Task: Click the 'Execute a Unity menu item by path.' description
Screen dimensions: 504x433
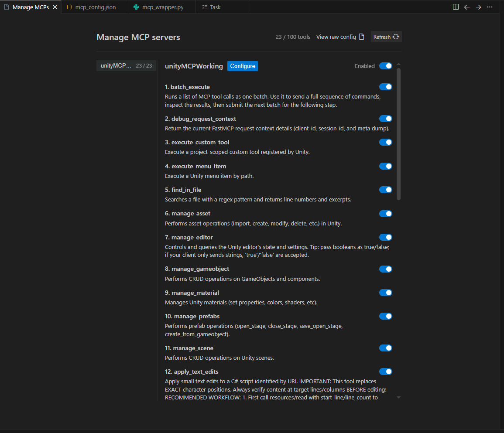Action: pyautogui.click(x=209, y=176)
